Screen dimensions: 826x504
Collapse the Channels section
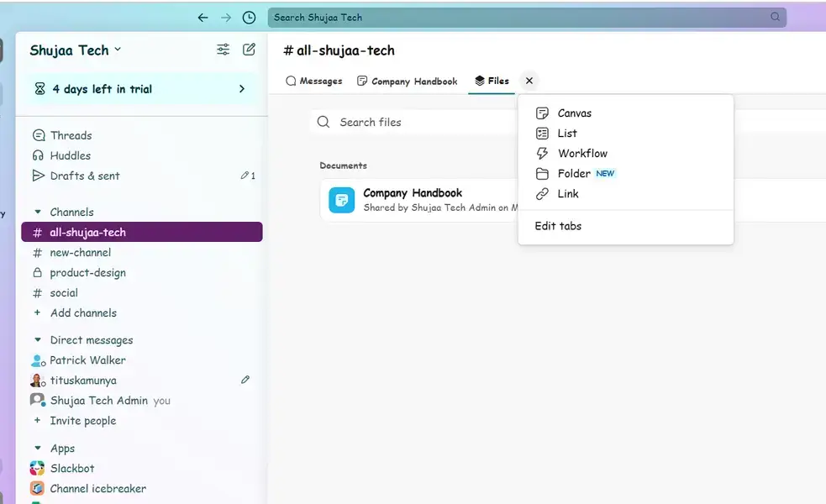[x=38, y=212]
